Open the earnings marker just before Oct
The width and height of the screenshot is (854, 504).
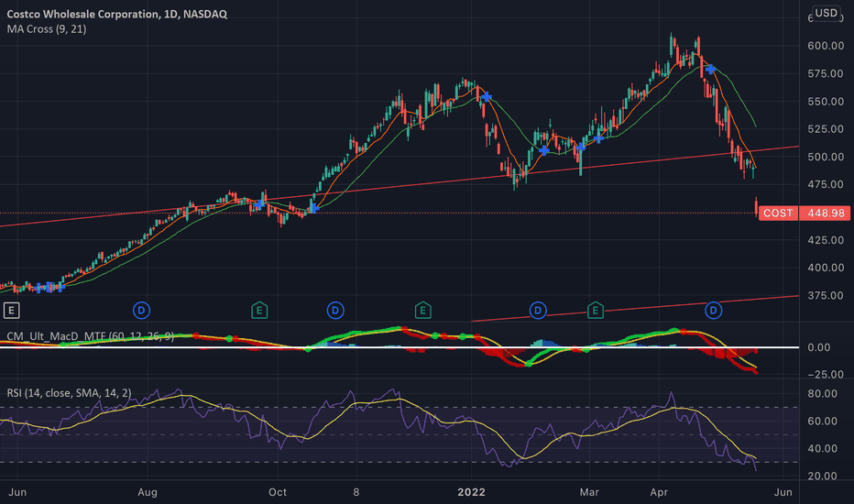tap(259, 311)
